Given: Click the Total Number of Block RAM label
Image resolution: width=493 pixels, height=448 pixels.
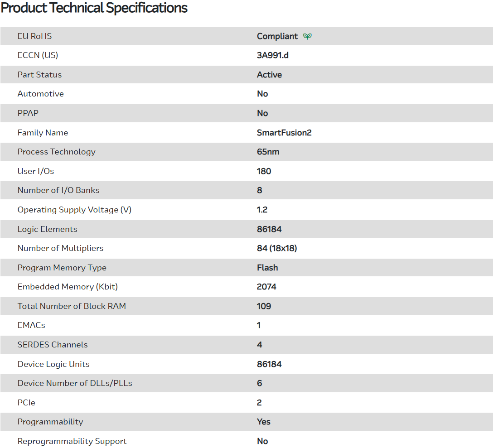Looking at the screenshot, I should (x=72, y=306).
